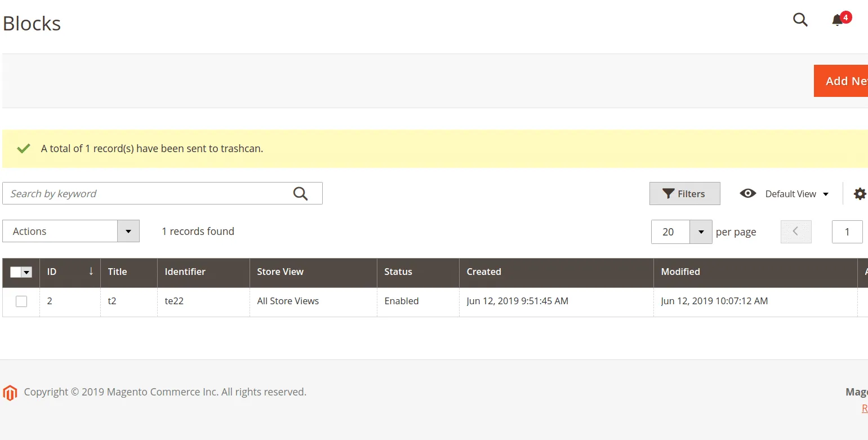868x440 pixels.
Task: Click the gear columns settings icon
Action: (860, 194)
